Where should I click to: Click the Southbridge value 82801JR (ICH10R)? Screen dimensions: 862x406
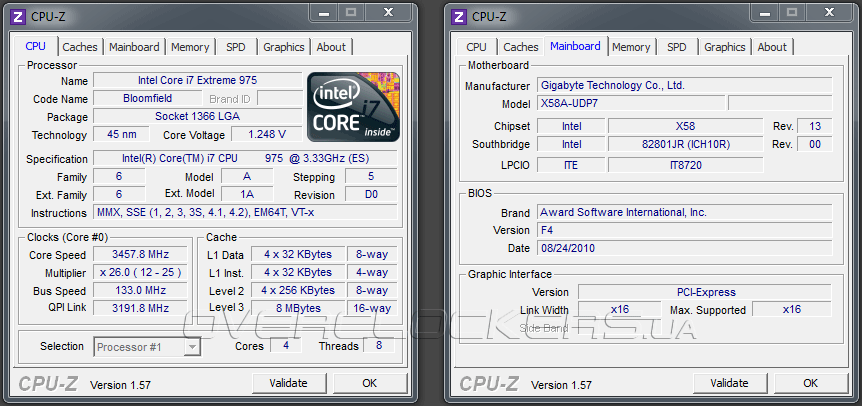(x=686, y=144)
